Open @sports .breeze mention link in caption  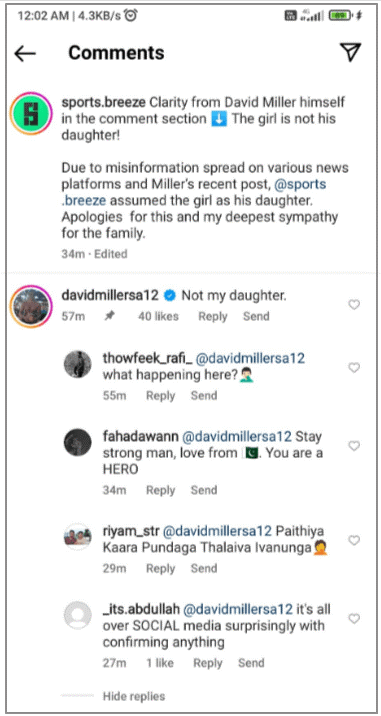(194, 193)
